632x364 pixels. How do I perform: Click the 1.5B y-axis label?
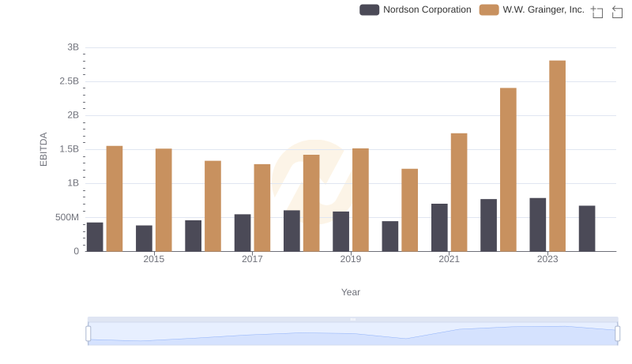(x=70, y=149)
